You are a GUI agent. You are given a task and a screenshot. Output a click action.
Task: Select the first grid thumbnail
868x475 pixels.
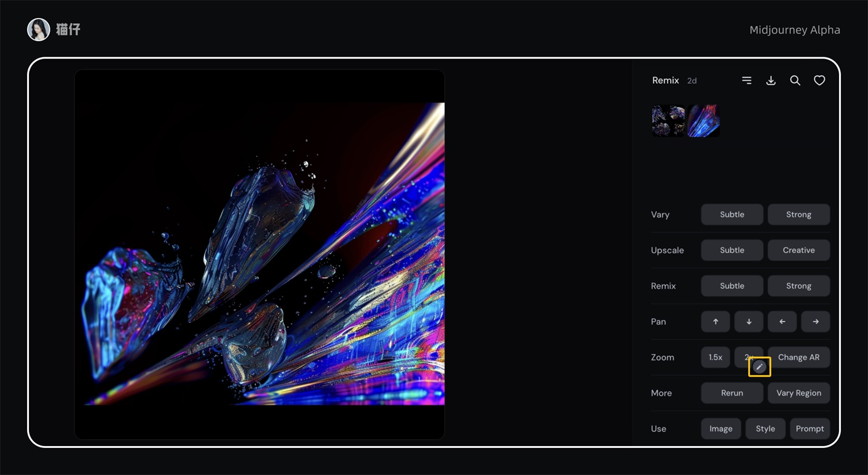(668, 120)
